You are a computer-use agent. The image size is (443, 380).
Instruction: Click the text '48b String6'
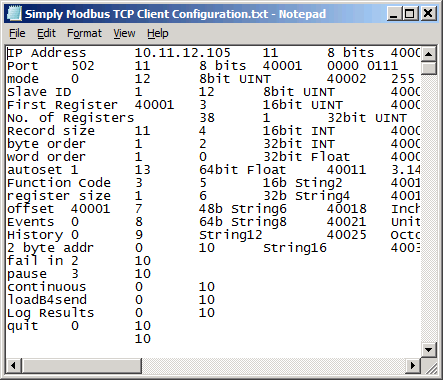click(243, 209)
